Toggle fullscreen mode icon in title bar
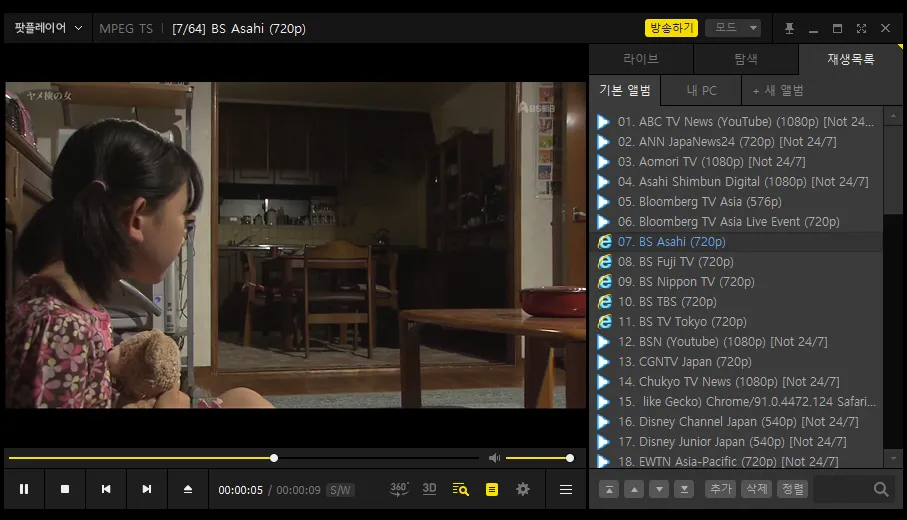 (861, 28)
